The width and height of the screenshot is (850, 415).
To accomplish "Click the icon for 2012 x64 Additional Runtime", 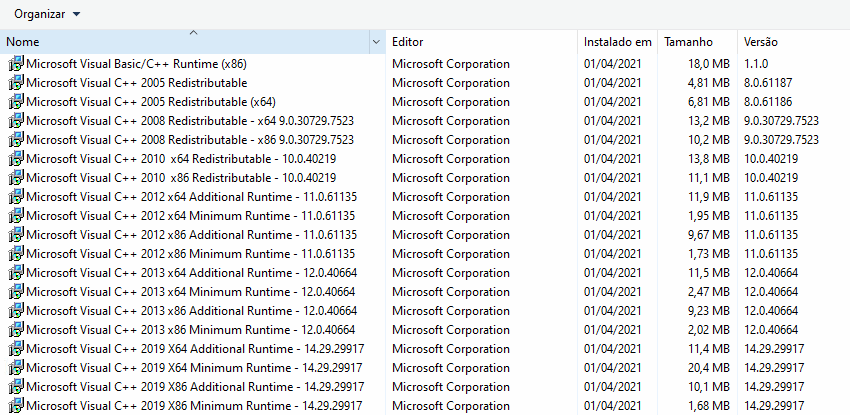I will (x=17, y=197).
